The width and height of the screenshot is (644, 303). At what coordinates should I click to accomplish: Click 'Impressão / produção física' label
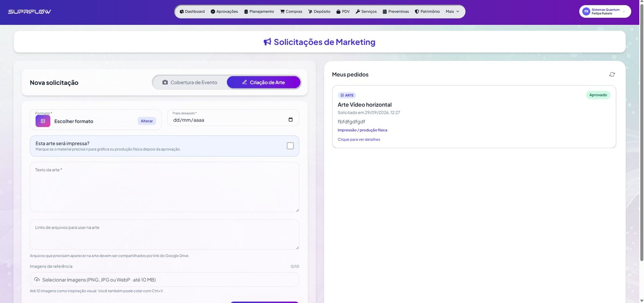tap(362, 130)
